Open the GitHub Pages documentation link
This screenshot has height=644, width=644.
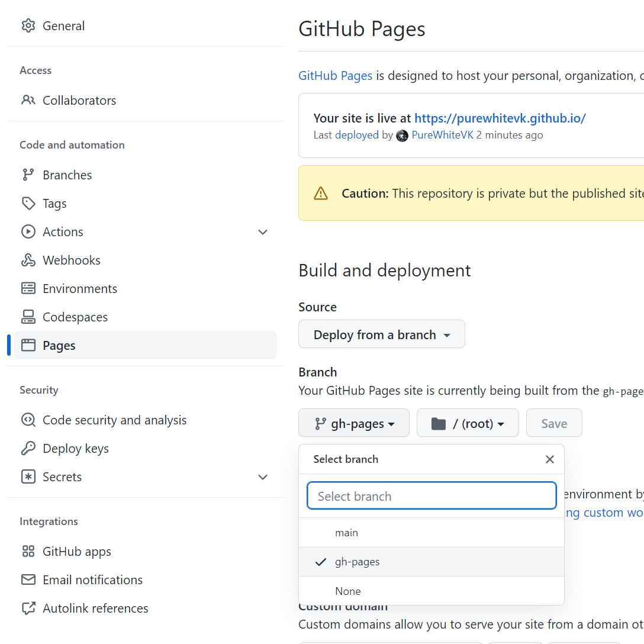pos(335,76)
